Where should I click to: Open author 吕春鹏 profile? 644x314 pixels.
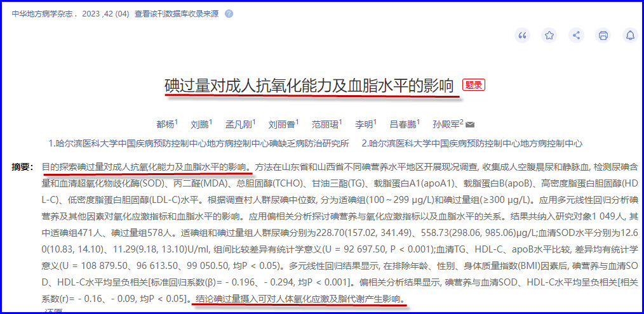pos(402,124)
